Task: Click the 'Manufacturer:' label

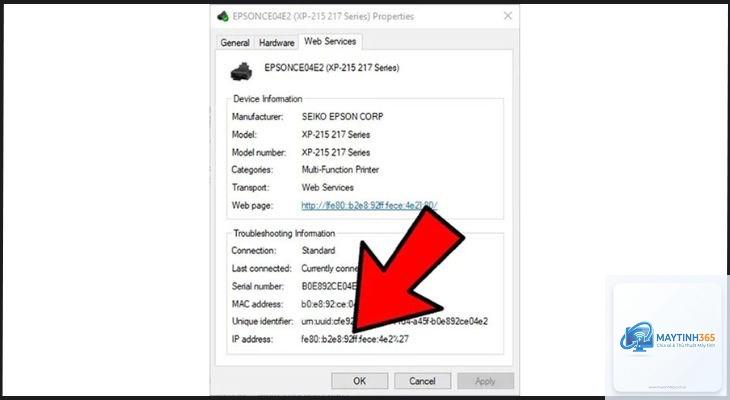Action: 257,116
